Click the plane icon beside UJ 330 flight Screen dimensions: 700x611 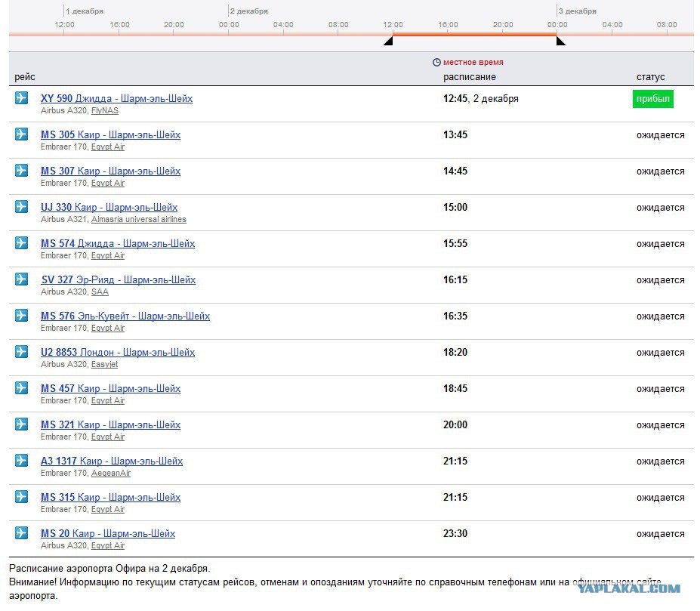tap(21, 207)
